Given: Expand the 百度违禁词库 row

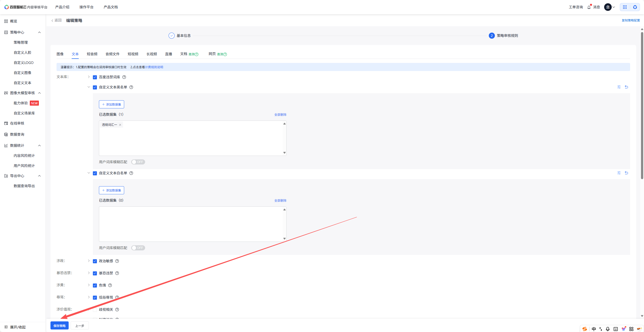Looking at the screenshot, I should pyautogui.click(x=89, y=77).
